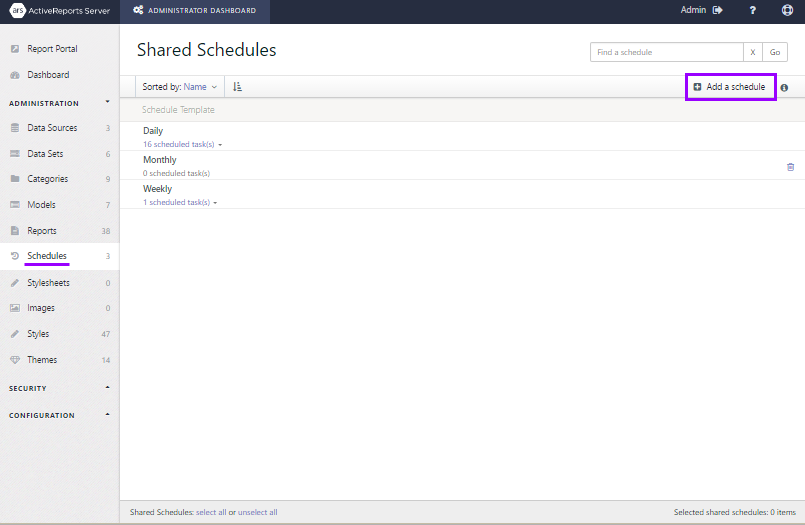Click the Report Portal icon in sidebar
Viewport: 805px width, 525px height.
click(x=15, y=49)
